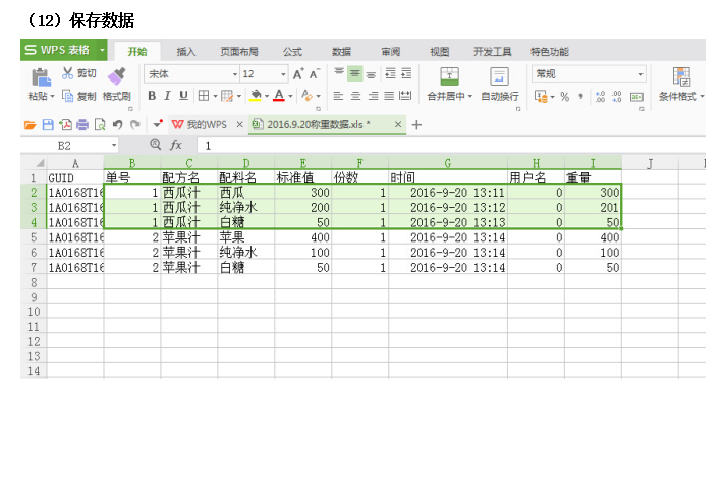Viewport: 713px width, 480px height.
Task: Click the Paste (粘贴) icon
Action: (x=40, y=77)
